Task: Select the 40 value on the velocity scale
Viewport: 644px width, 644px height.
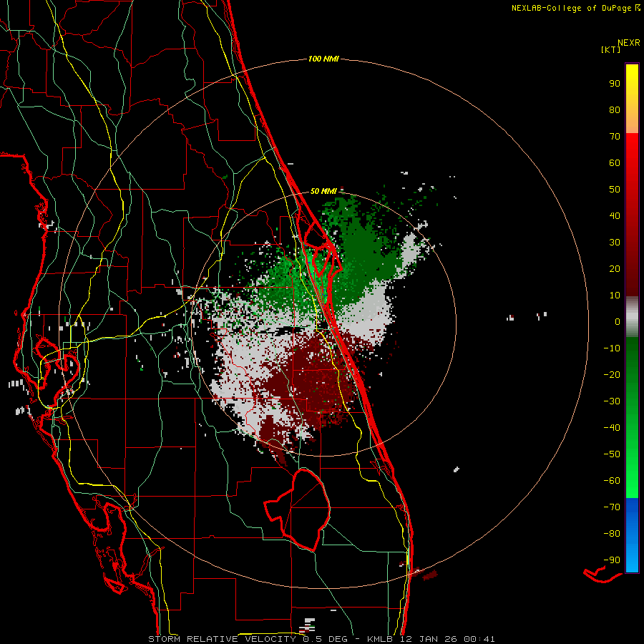Action: [615, 215]
